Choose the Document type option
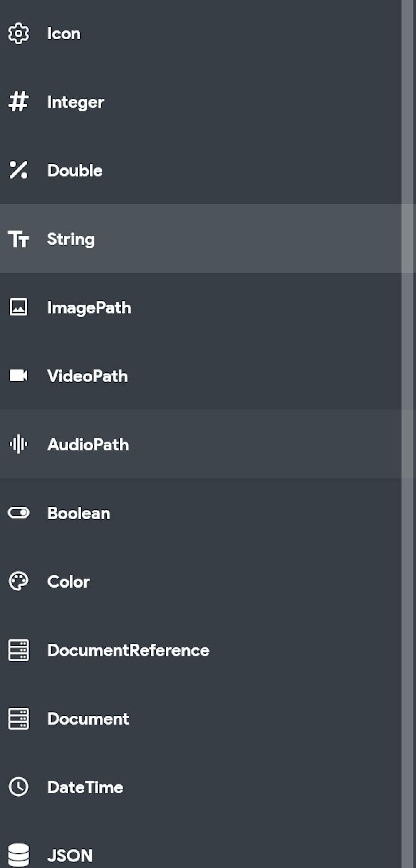 point(88,719)
